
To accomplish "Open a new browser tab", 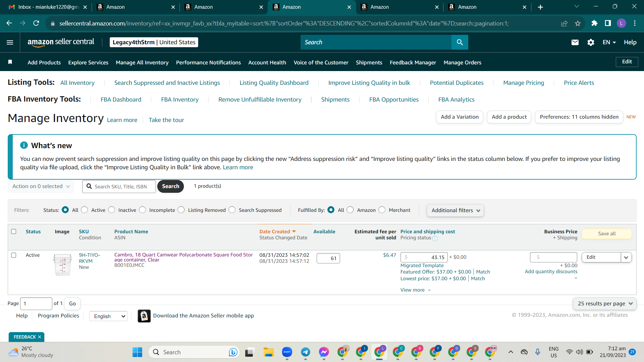I will (540, 7).
